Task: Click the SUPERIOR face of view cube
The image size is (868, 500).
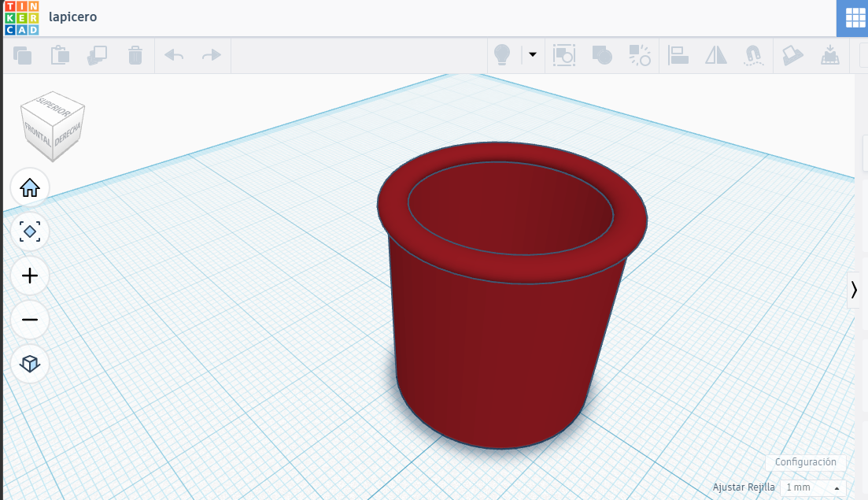Action: [54, 106]
